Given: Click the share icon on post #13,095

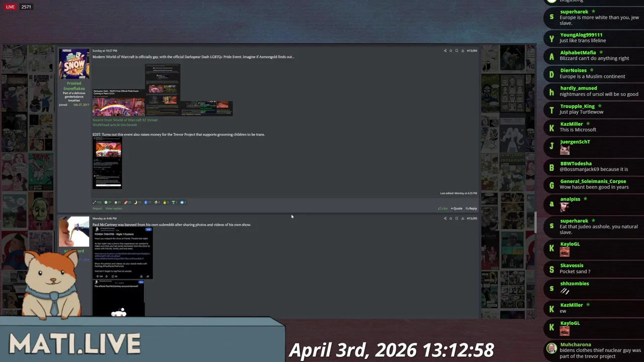Looking at the screenshot, I should (x=445, y=219).
